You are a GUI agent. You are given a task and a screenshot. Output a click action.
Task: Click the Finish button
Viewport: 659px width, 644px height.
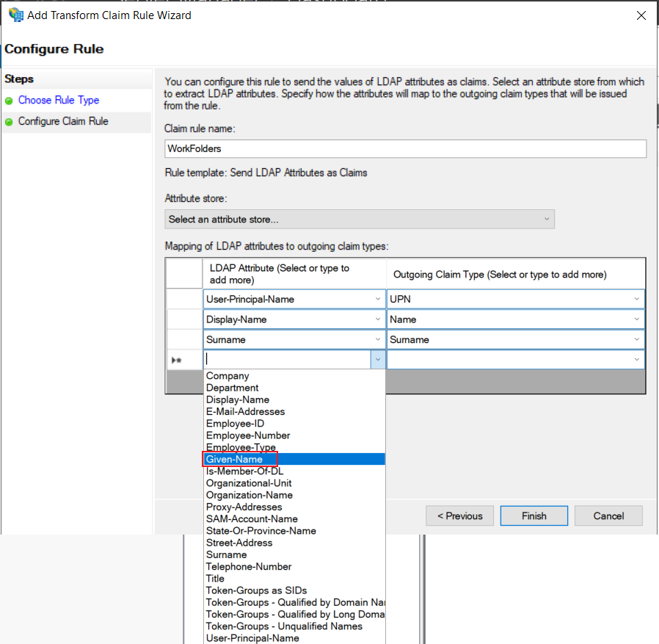pyautogui.click(x=534, y=515)
